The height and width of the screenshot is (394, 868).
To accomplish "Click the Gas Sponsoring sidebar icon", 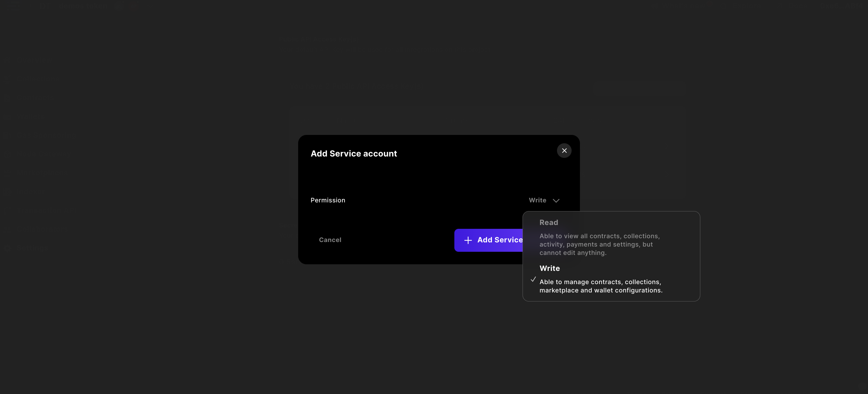I will [x=7, y=135].
